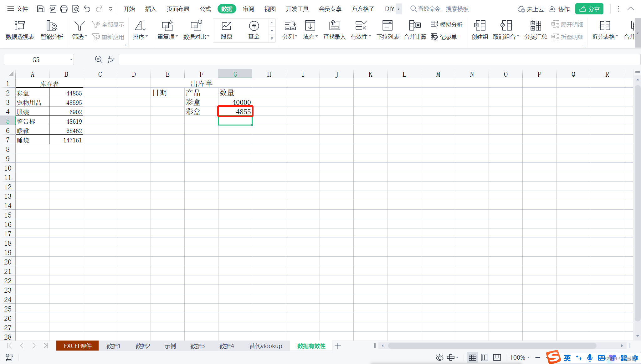Viewport: 641px width, 364px height.
Task: Switch to Normal view in status bar
Action: coord(472,357)
